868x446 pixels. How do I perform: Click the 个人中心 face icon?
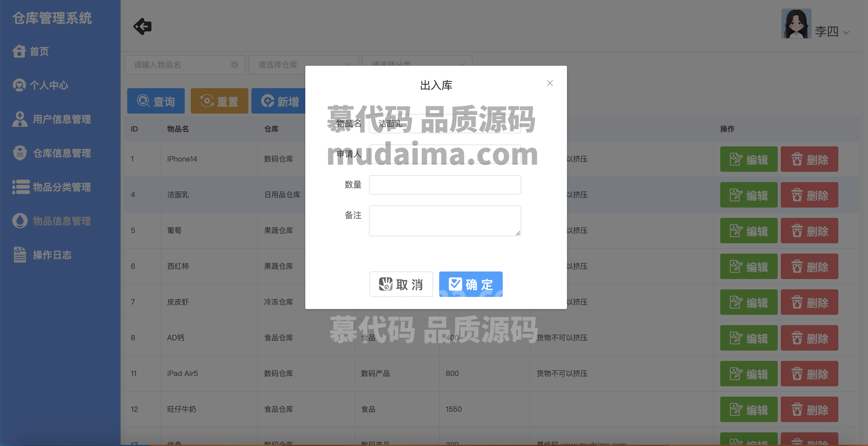point(19,85)
